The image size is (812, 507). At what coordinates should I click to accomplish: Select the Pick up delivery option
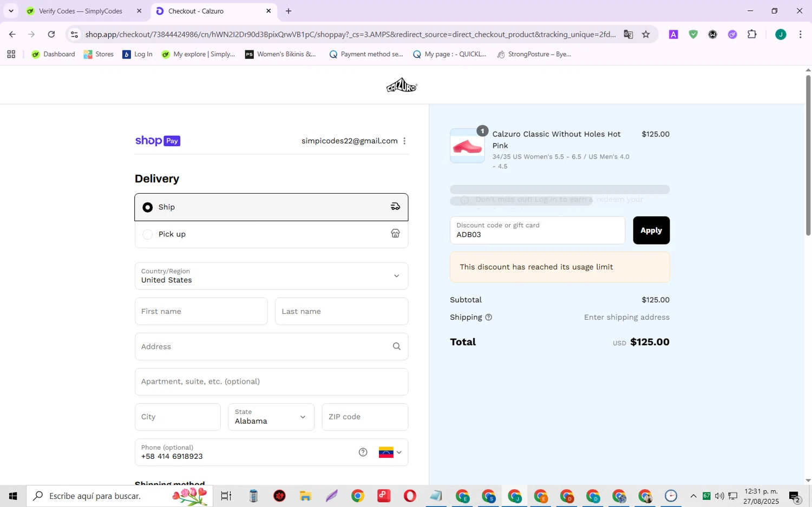pyautogui.click(x=271, y=234)
